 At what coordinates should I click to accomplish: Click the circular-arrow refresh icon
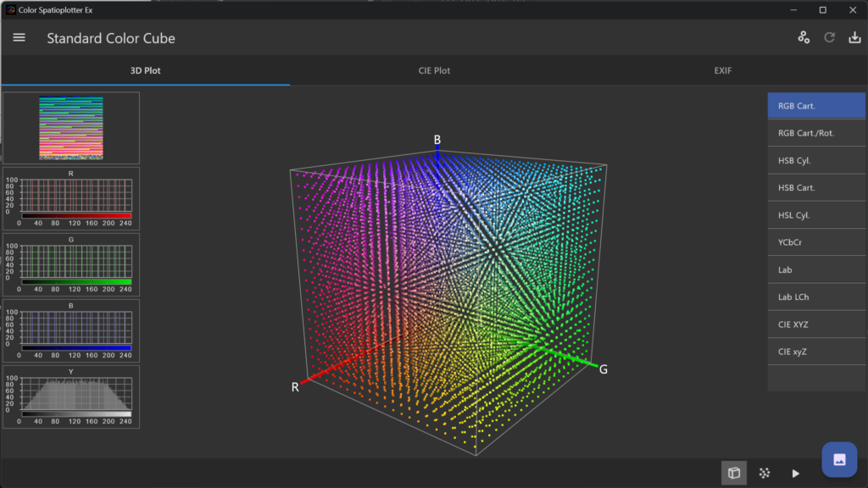pos(830,38)
